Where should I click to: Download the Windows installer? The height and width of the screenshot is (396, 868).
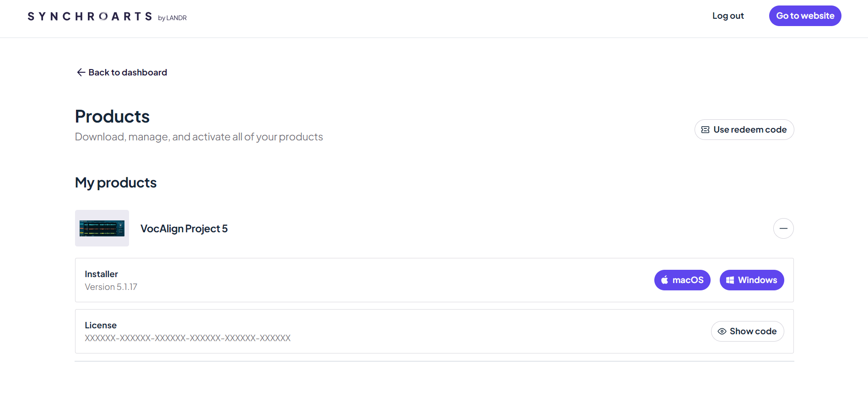pos(751,280)
